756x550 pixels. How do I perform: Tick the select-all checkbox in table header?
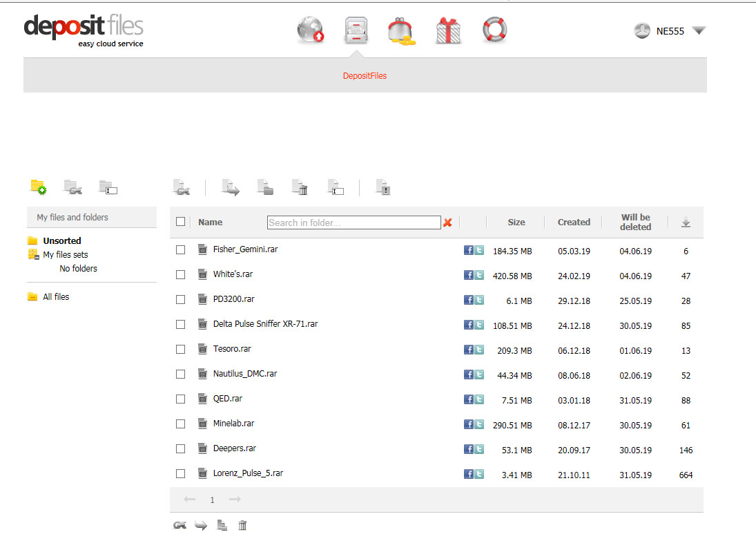[x=181, y=222]
